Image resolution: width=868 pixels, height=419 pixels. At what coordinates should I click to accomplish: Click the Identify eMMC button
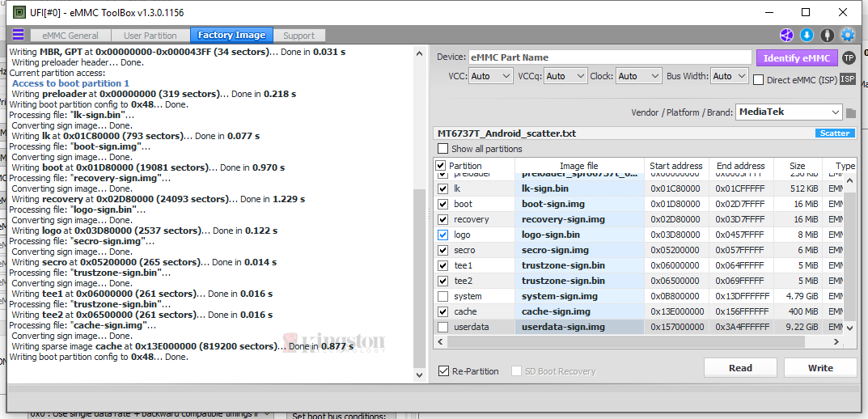pyautogui.click(x=797, y=57)
